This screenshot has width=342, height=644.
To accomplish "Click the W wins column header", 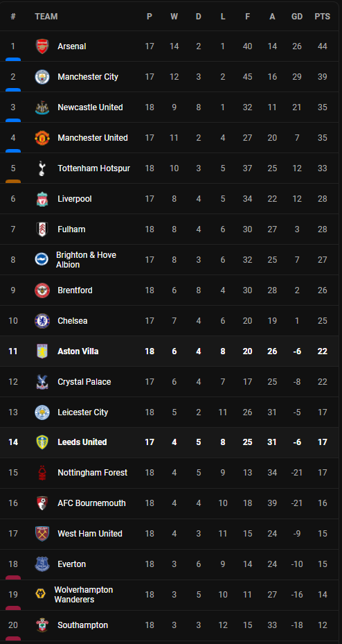I will click(174, 17).
